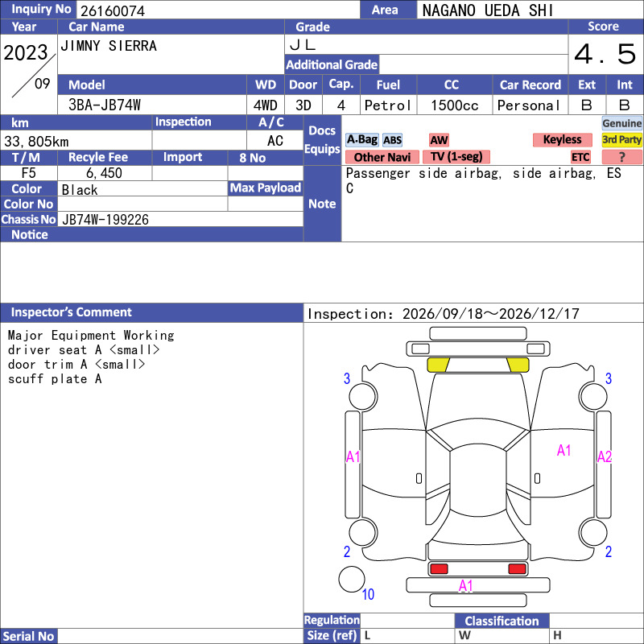
Task: Click the TV (1-seg) badge
Action: coord(456,157)
